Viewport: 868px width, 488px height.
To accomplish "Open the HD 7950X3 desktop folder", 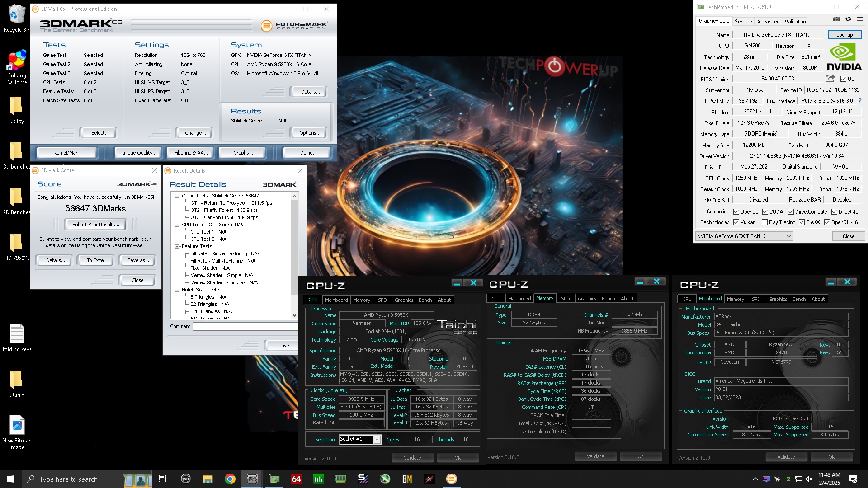I will 17,247.
